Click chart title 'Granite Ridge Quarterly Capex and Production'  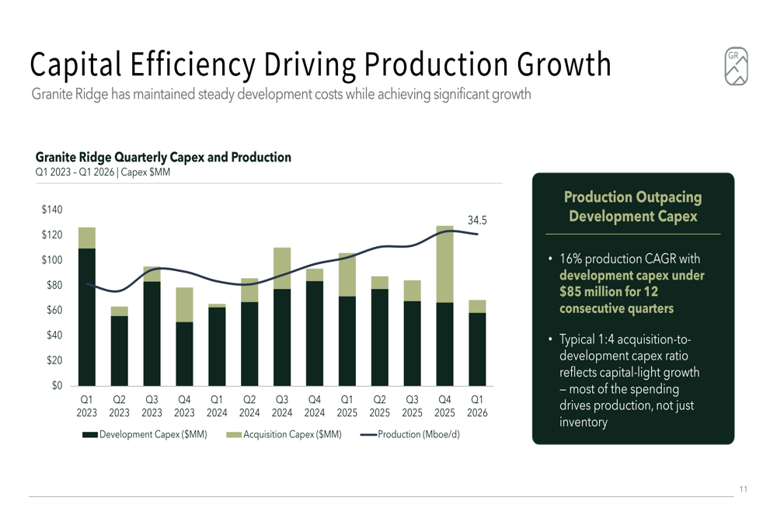(x=163, y=157)
